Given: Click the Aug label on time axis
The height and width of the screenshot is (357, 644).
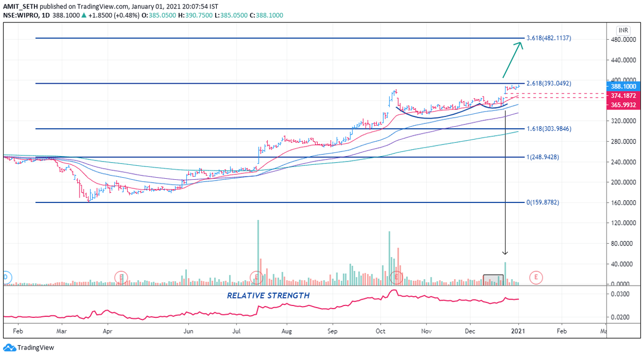Looking at the screenshot, I should [286, 332].
